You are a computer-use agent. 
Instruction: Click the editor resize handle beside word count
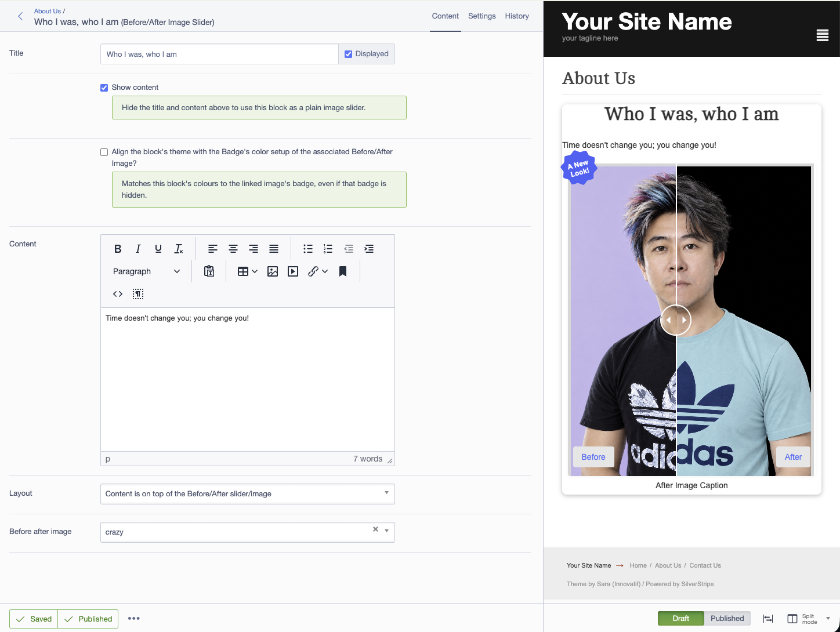390,460
